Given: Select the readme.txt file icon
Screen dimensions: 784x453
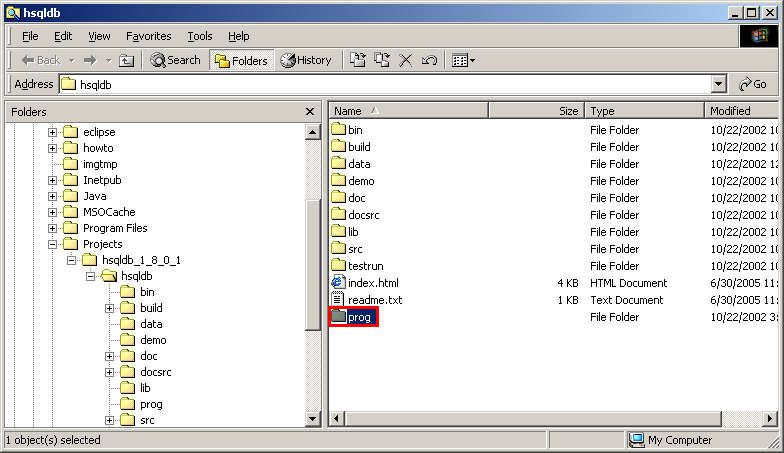Looking at the screenshot, I should point(338,300).
